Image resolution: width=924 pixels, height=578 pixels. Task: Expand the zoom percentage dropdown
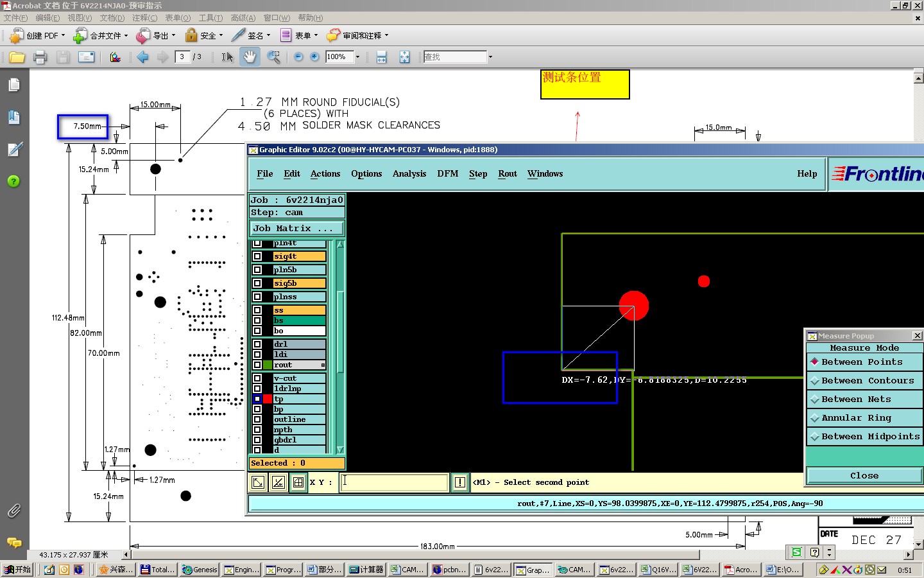357,57
